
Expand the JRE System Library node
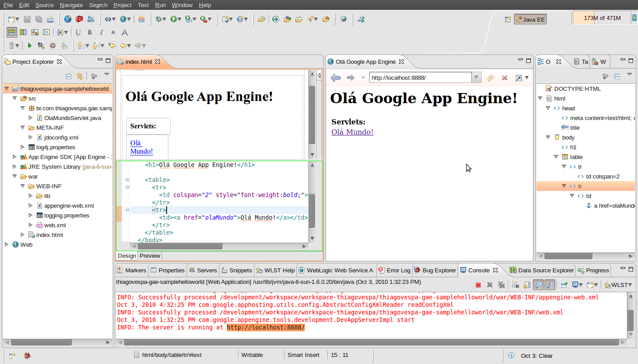tap(15, 167)
